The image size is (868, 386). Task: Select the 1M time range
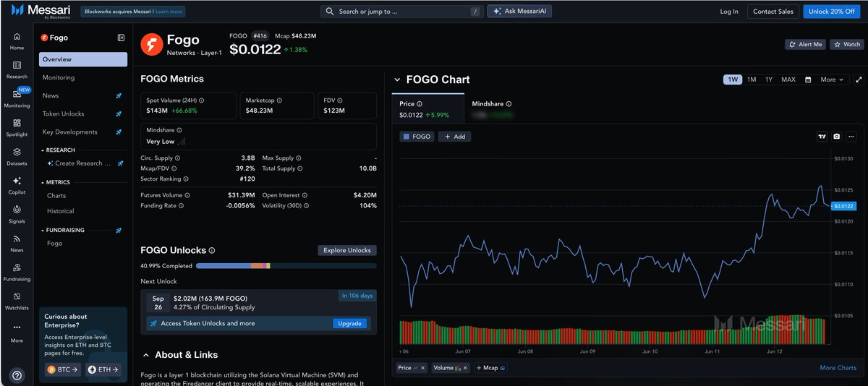[x=752, y=80]
